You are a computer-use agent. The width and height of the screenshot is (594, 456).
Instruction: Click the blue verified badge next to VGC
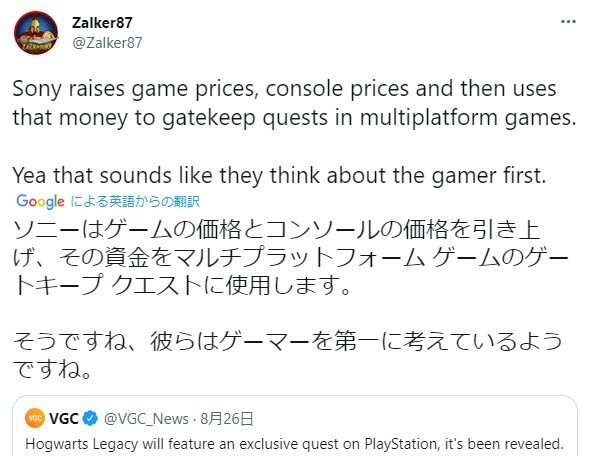click(90, 419)
